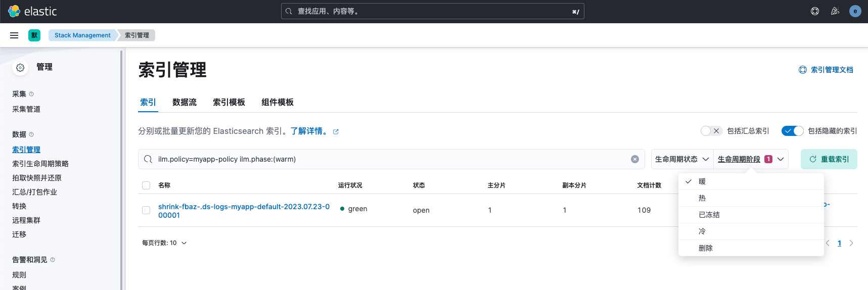Open the hamburger navigation menu
Screen dimensions: 868x290
(x=14, y=35)
